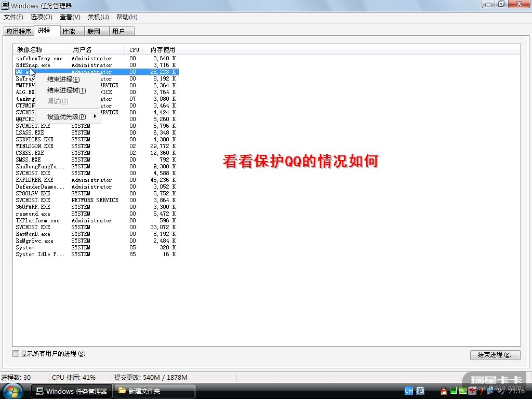Select the 360FWRP.EXE process row
The height and width of the screenshot is (399, 532).
pyautogui.click(x=96, y=207)
